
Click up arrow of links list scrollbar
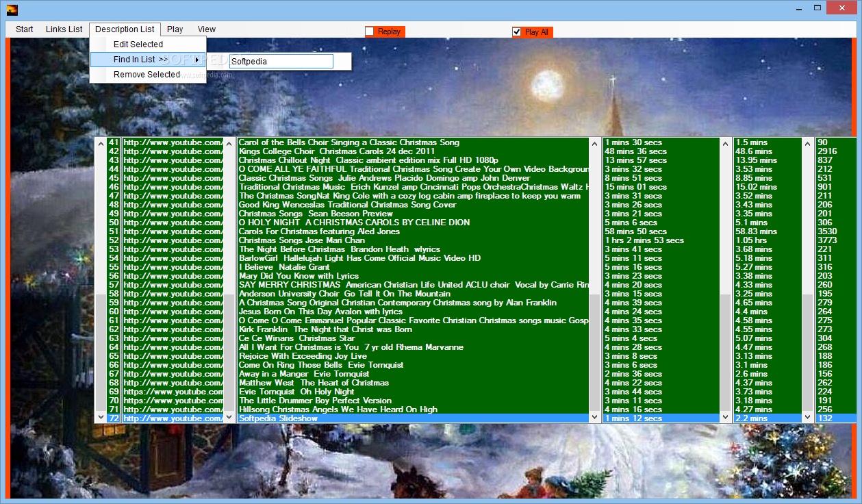(x=229, y=144)
